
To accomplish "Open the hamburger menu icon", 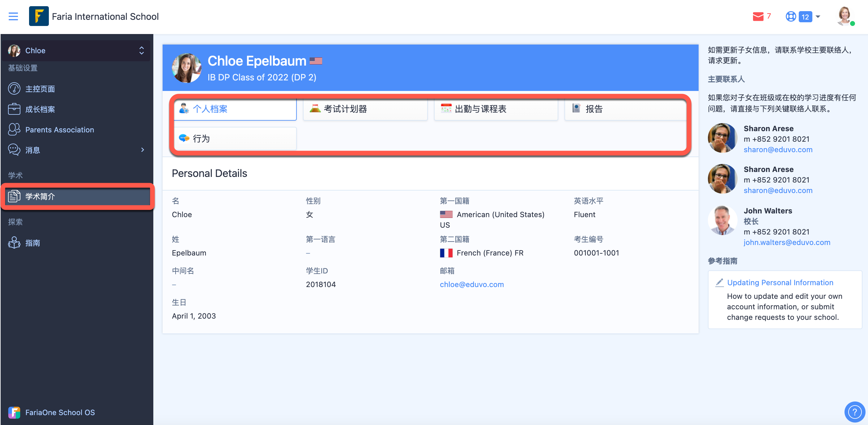I will [x=13, y=16].
